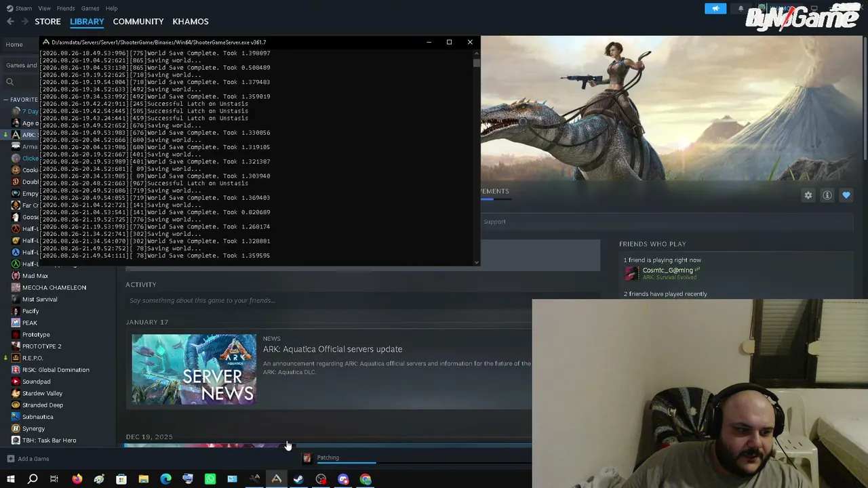
Task: Toggle the favorite heart for ARK
Action: pos(846,195)
